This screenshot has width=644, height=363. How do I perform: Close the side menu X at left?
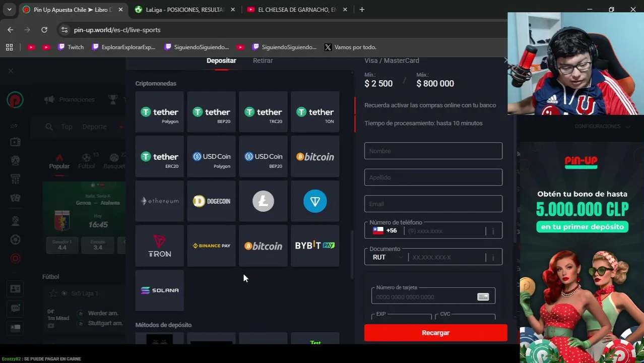(11, 71)
